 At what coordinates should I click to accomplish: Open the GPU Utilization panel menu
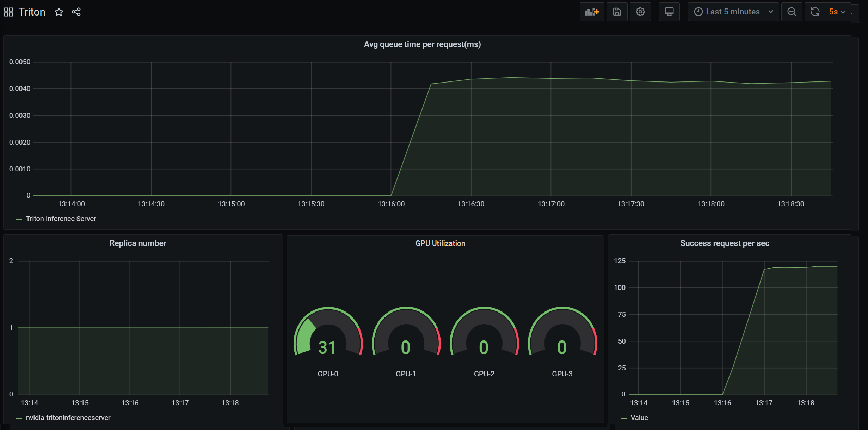(x=440, y=243)
